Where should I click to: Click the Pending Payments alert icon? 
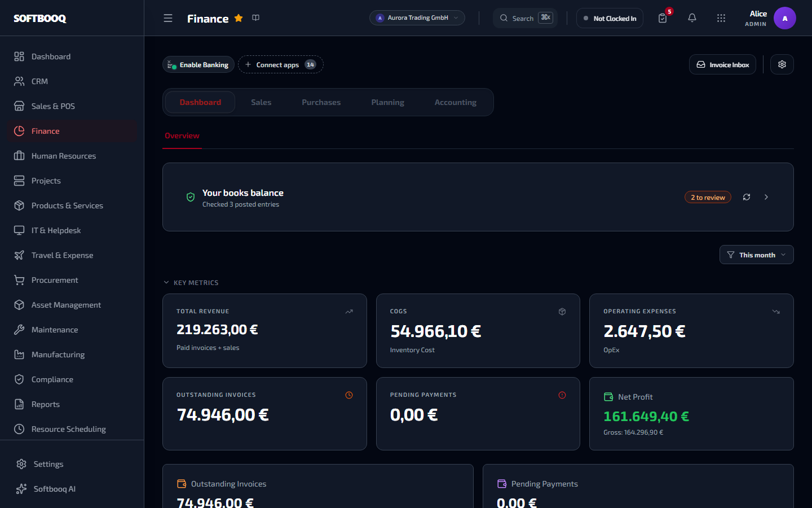click(562, 395)
